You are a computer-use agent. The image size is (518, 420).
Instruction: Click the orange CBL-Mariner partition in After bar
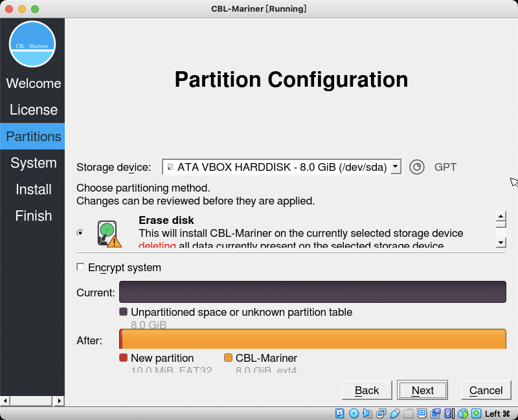tap(314, 338)
